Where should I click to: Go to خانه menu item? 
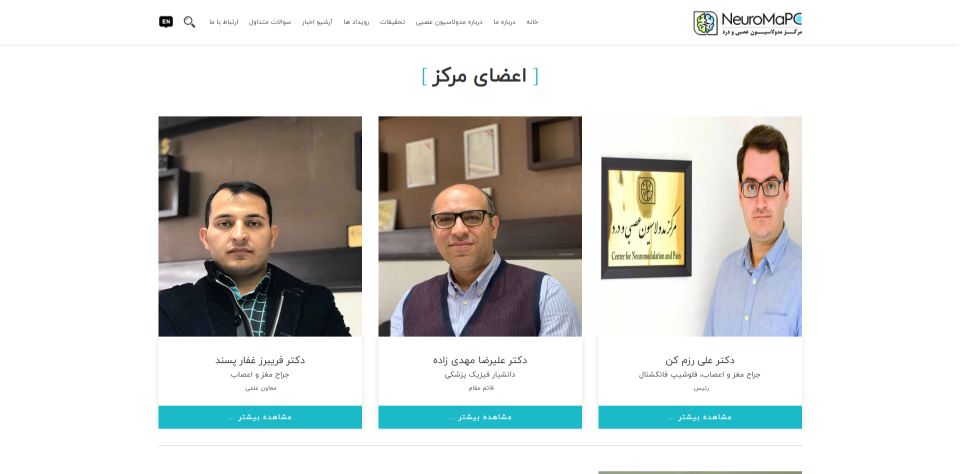coord(532,22)
